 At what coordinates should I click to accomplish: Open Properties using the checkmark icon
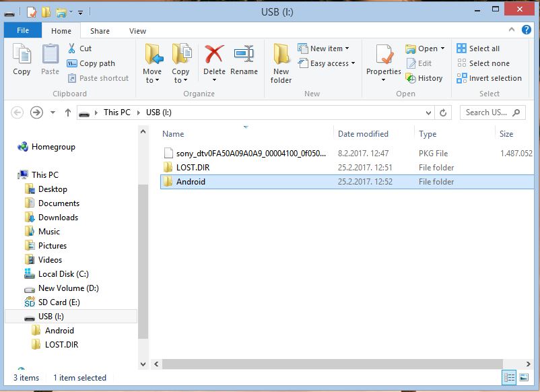pyautogui.click(x=383, y=61)
